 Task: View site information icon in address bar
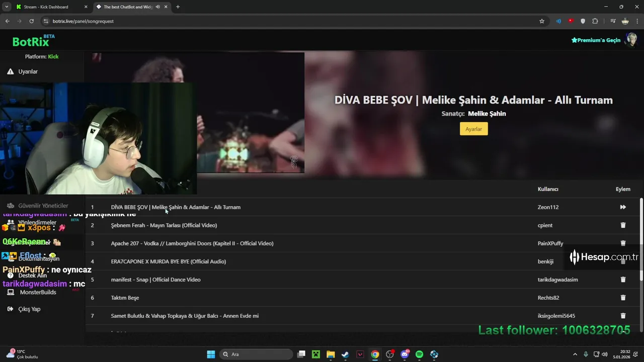pyautogui.click(x=46, y=21)
